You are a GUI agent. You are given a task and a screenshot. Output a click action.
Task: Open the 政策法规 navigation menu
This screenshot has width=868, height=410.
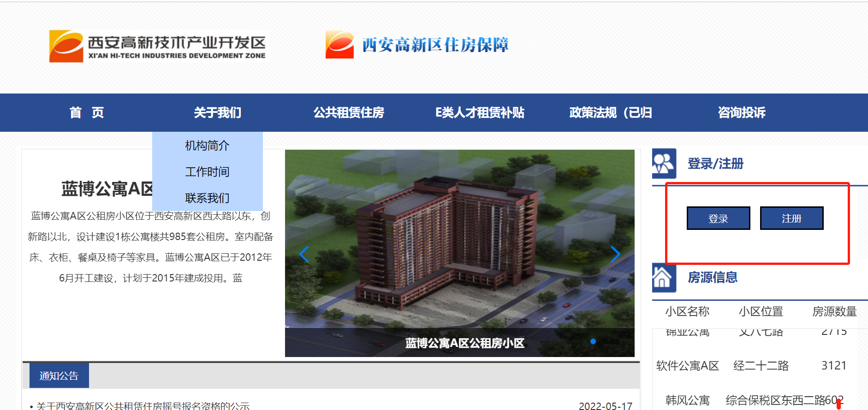tap(611, 112)
